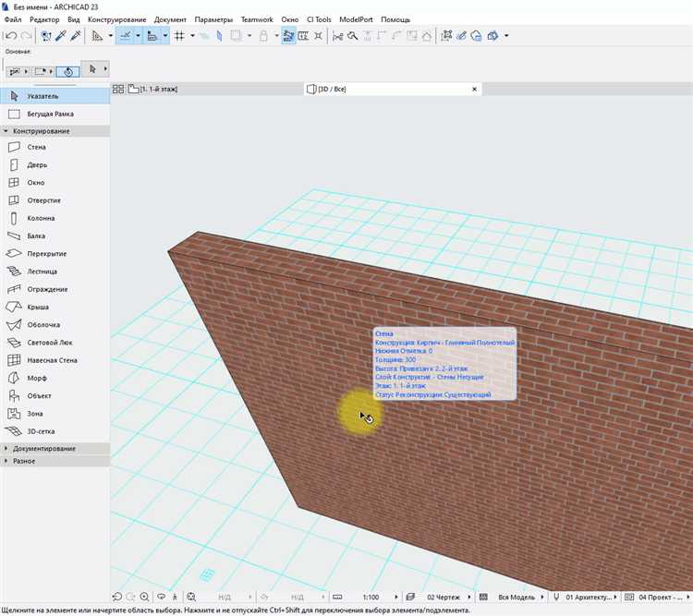The image size is (693, 616).
Task: Expand the Документирование section
Action: point(44,449)
